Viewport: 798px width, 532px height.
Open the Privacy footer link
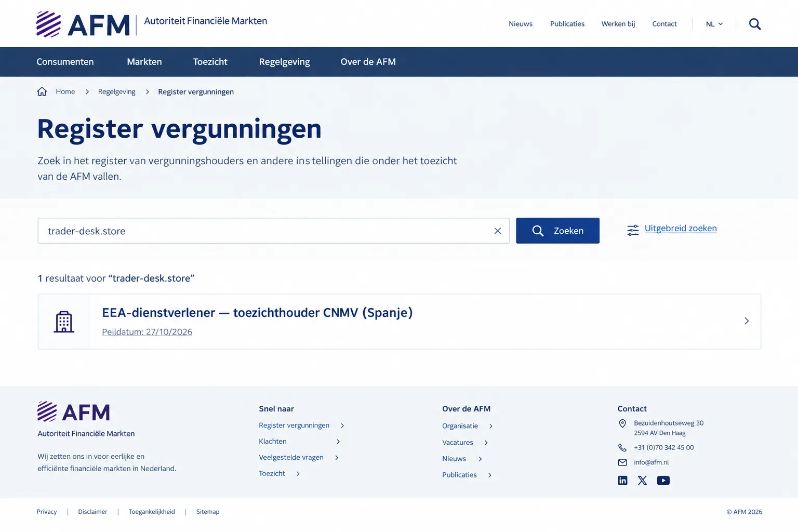click(x=47, y=512)
